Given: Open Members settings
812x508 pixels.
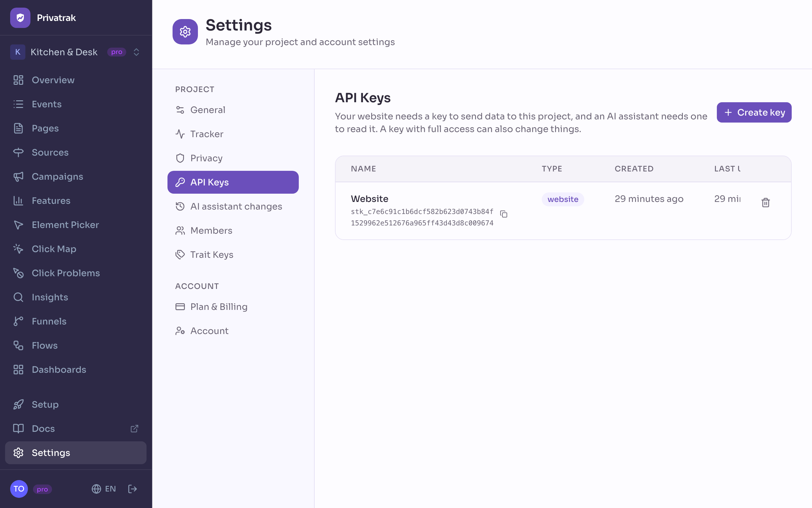Looking at the screenshot, I should coord(233,231).
